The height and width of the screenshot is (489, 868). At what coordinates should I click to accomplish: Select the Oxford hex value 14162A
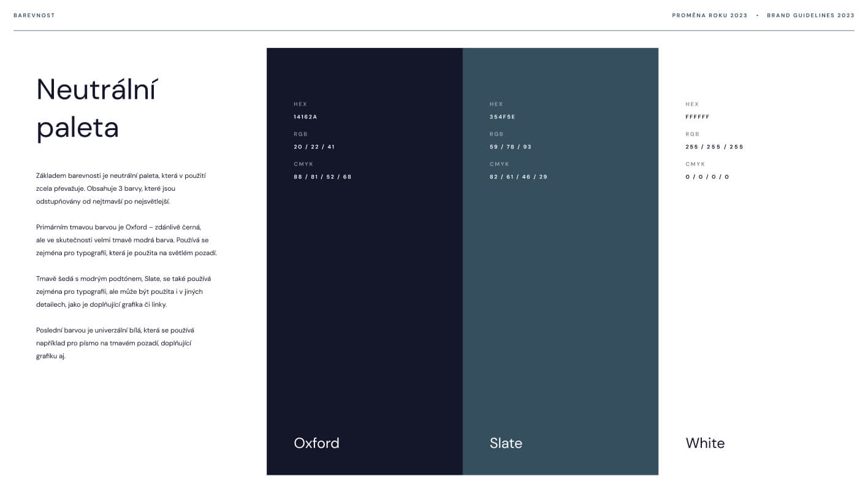point(305,117)
